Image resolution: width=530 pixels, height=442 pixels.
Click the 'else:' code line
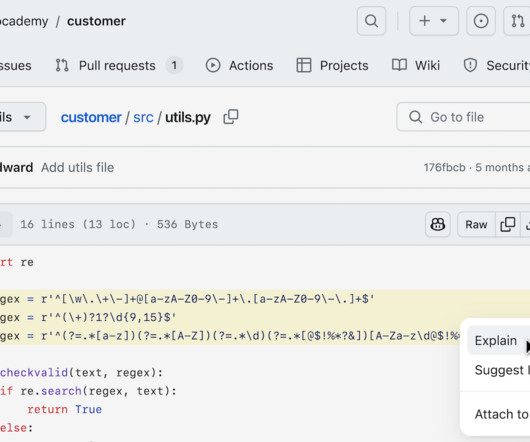pos(16,428)
